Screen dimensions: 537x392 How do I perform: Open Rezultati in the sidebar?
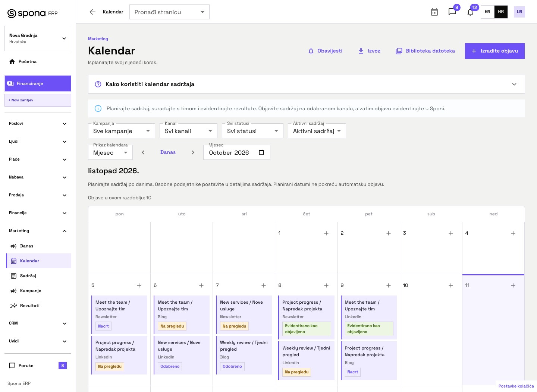pos(38,306)
